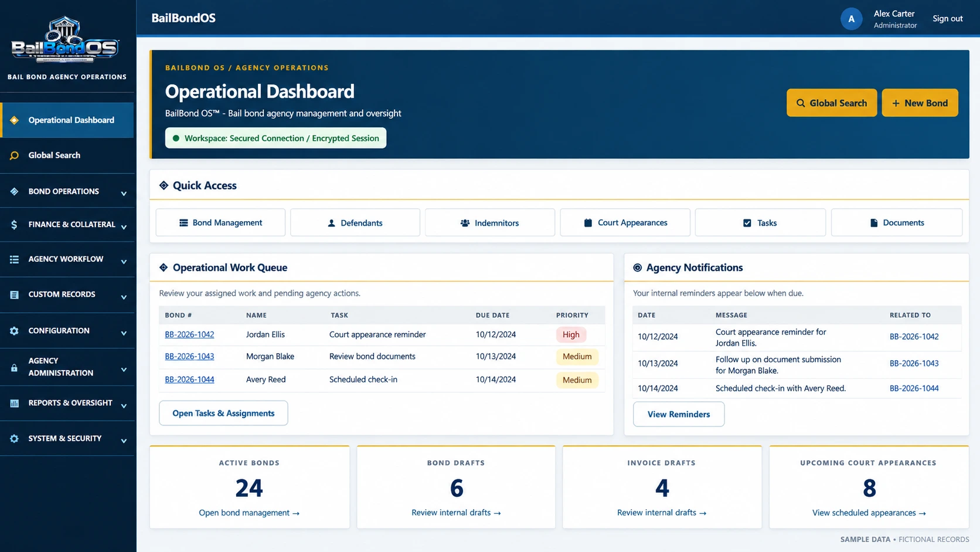This screenshot has height=552, width=980.
Task: Click the Agency Notifications target icon
Action: coord(637,267)
